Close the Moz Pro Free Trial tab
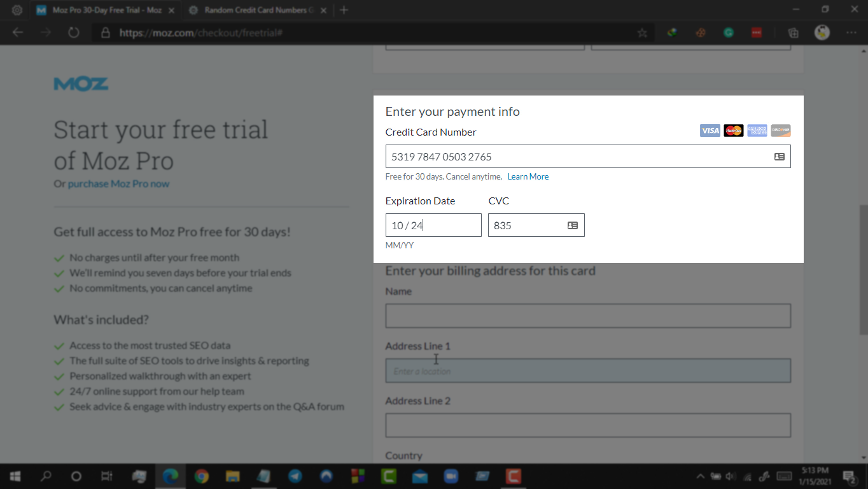This screenshot has height=489, width=868. pos(172,10)
